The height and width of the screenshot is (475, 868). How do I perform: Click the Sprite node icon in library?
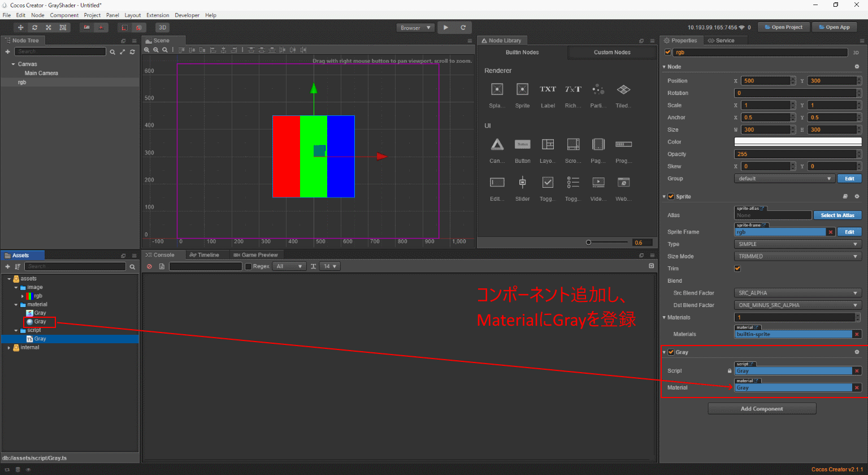coord(522,89)
